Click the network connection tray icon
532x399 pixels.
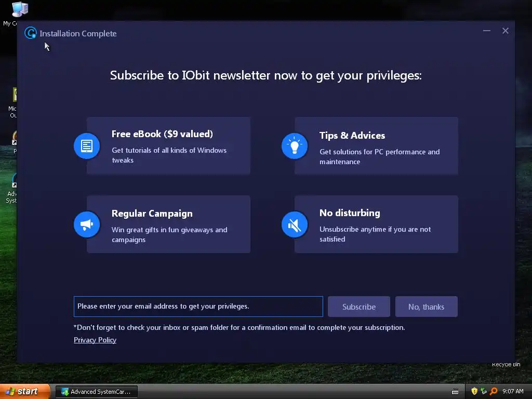(x=484, y=391)
